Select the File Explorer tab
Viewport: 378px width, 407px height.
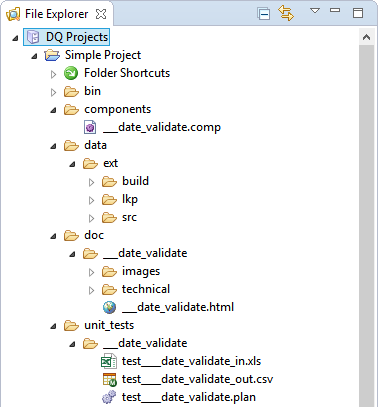(56, 14)
